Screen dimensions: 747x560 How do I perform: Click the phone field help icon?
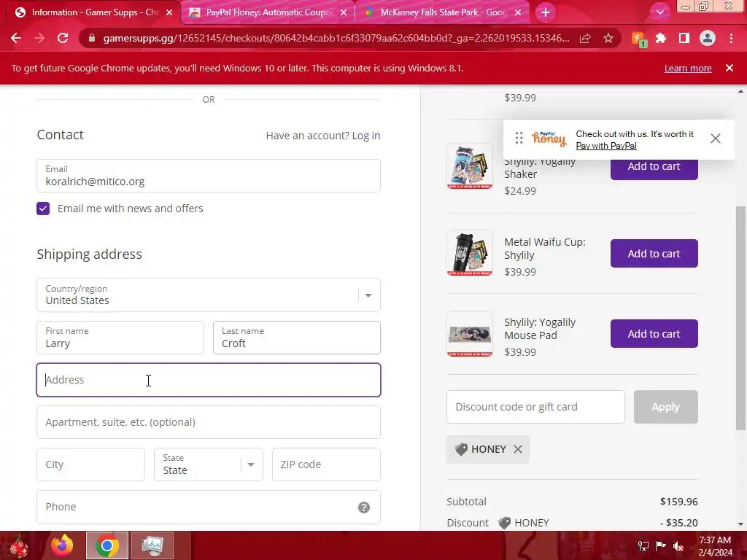coord(363,507)
